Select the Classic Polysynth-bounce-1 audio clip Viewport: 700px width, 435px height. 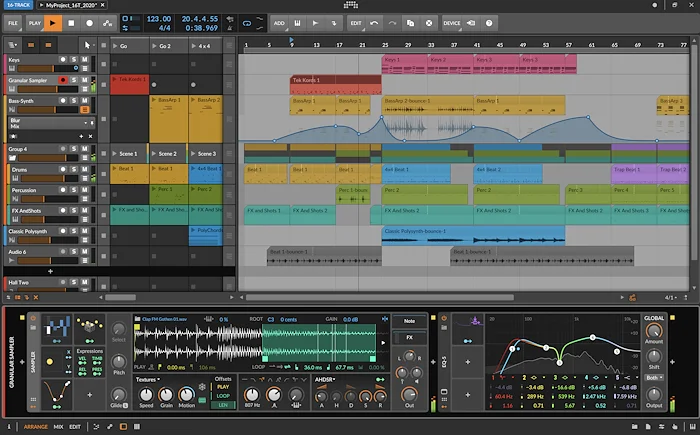coord(473,236)
